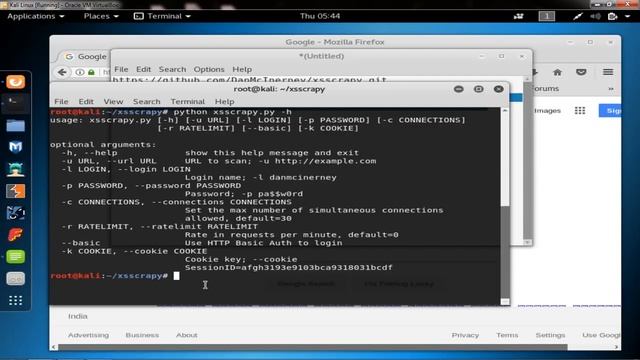Open the Applications menu
The width and height of the screenshot is (640, 360).
click(36, 16)
